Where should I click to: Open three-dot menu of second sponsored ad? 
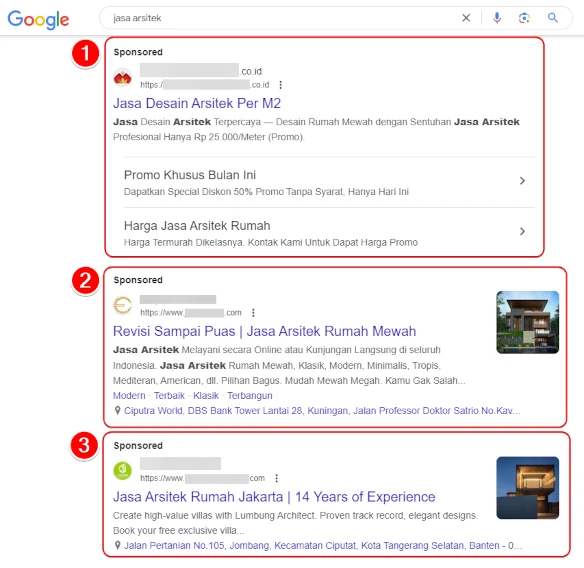(x=253, y=312)
